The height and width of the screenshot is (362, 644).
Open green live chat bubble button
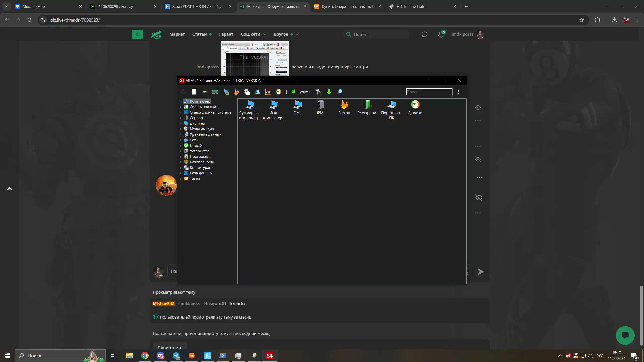625,335
